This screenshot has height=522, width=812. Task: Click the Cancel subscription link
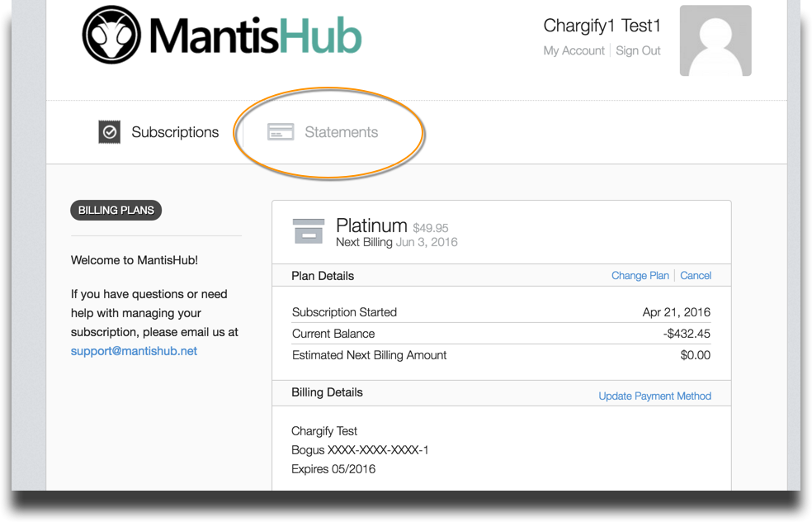pyautogui.click(x=696, y=276)
